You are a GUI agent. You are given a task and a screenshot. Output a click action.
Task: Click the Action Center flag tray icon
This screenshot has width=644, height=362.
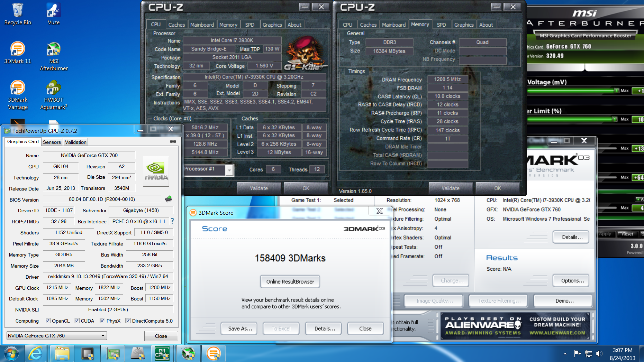pos(577,353)
